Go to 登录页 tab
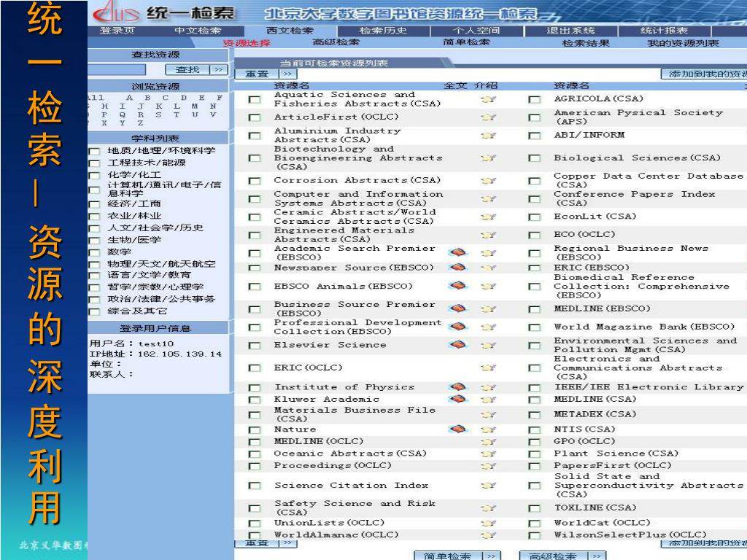Image resolution: width=747 pixels, height=560 pixels. [117, 31]
